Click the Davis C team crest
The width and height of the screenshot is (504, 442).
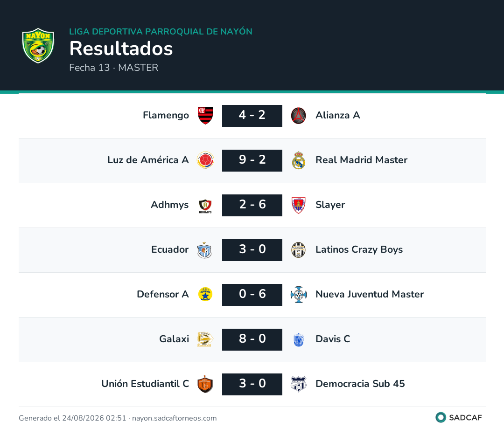click(298, 339)
